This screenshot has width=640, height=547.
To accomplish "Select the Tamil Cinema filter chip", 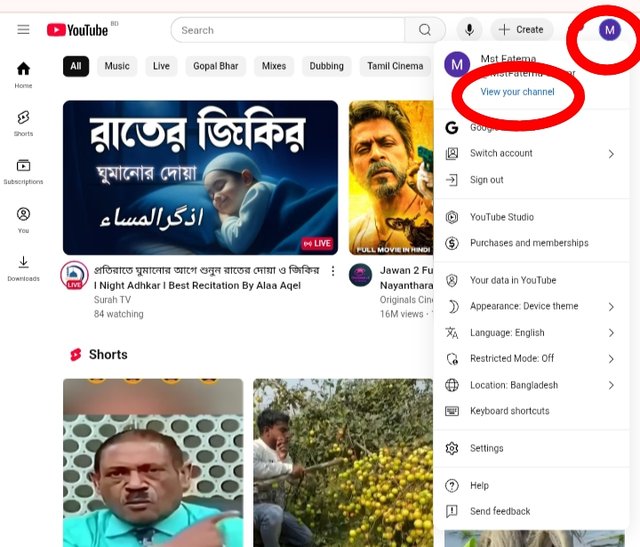I will click(395, 66).
